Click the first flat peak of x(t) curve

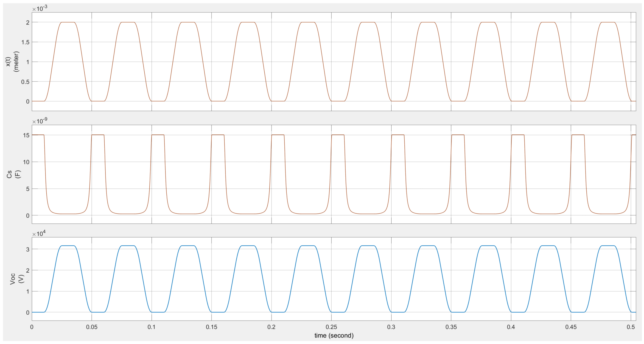[68, 22]
